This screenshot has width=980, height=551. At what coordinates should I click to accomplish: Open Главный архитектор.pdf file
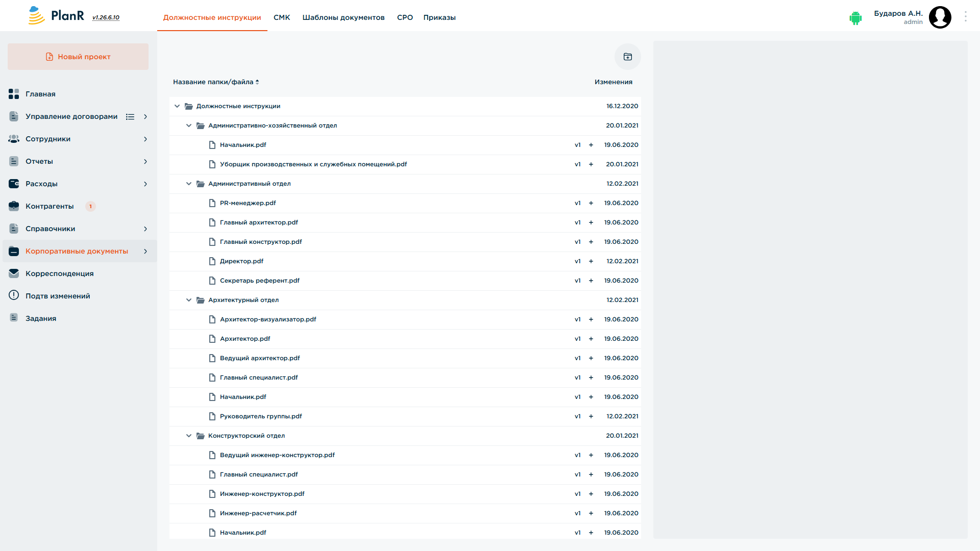[259, 222]
